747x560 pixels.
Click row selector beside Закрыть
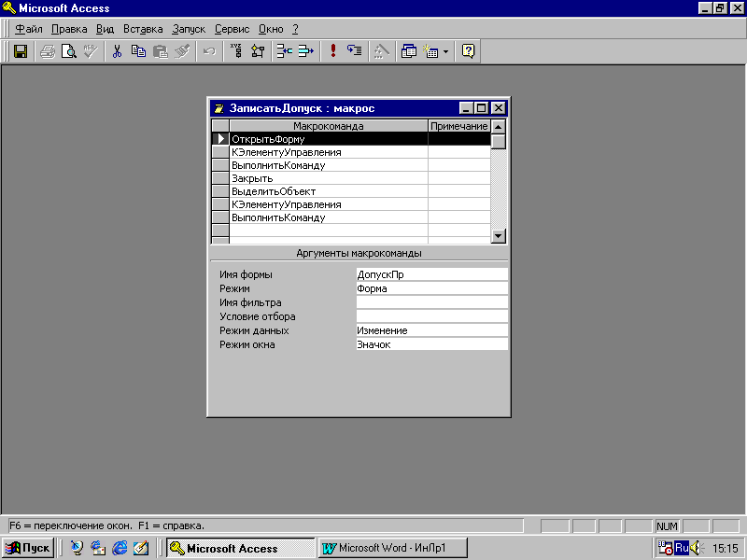(x=220, y=178)
